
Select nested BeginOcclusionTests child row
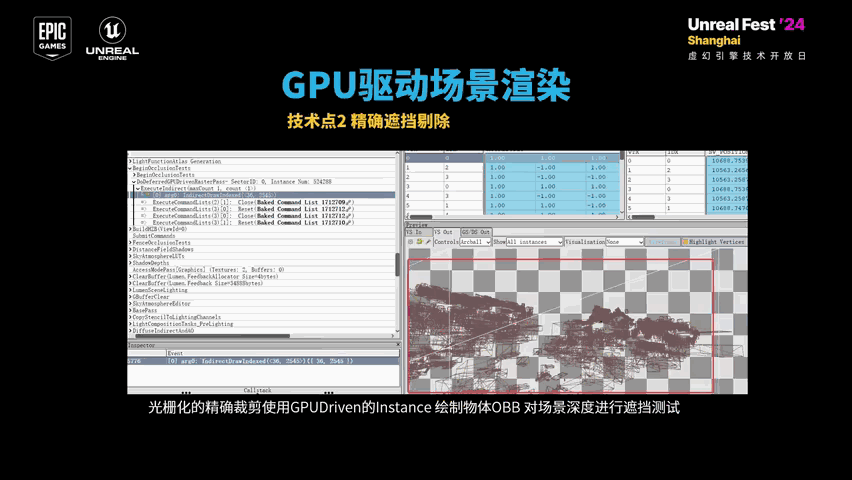pyautogui.click(x=165, y=175)
